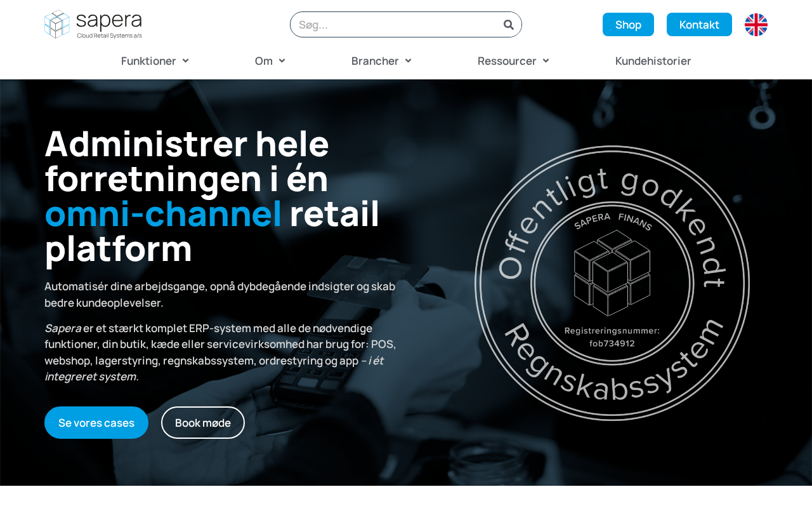Image resolution: width=812 pixels, height=508 pixels.
Task: Click the Kontakt button
Action: click(x=699, y=25)
